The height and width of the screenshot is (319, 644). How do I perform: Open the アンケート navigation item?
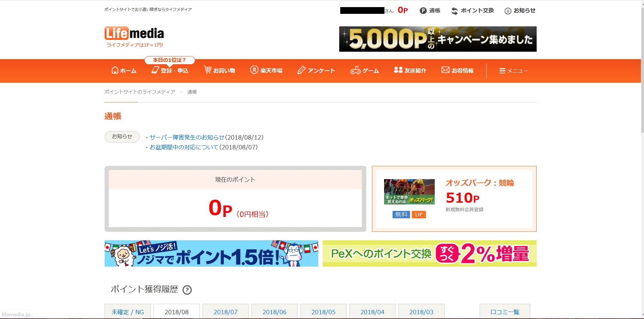[316, 70]
